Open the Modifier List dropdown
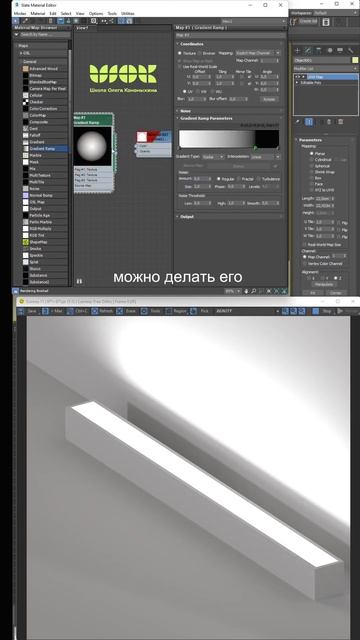 326,69
